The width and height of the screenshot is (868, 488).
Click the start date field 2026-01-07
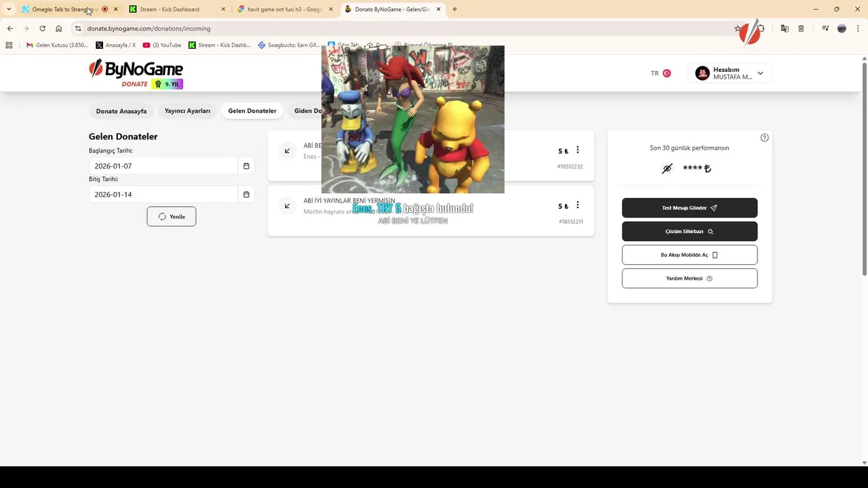163,166
